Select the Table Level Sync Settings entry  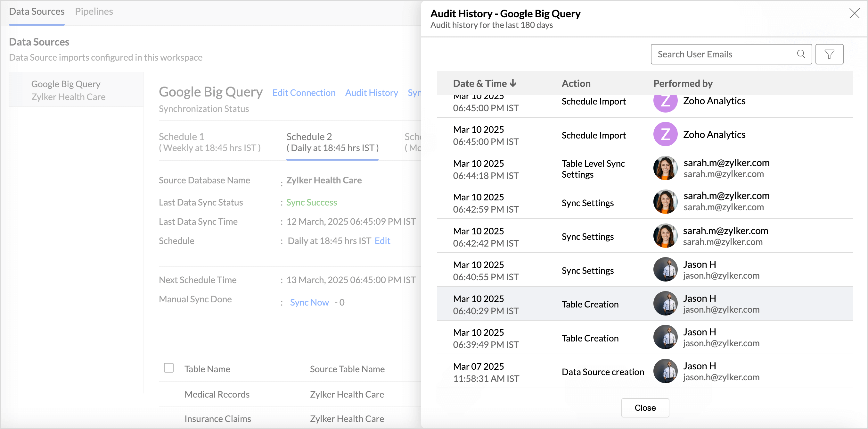pos(645,168)
